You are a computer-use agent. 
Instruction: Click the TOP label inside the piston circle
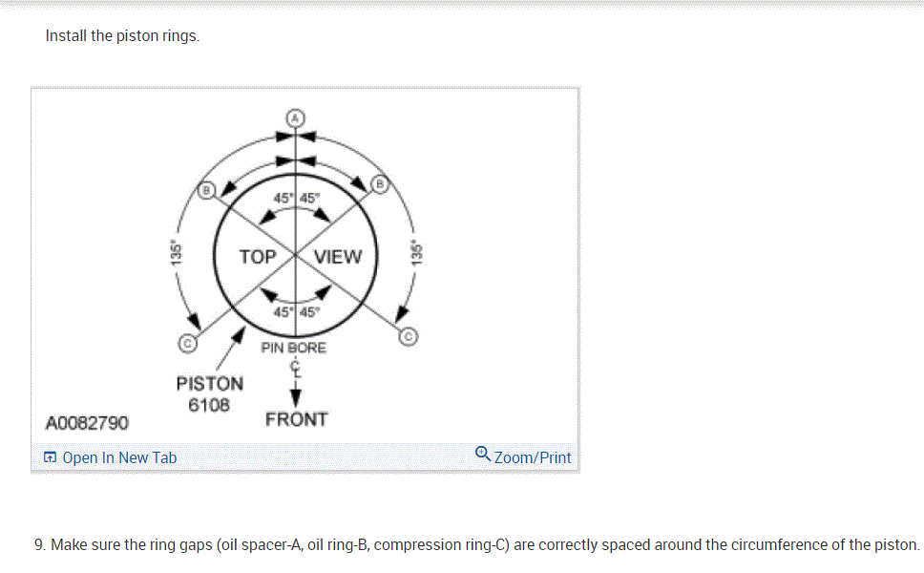coord(258,257)
